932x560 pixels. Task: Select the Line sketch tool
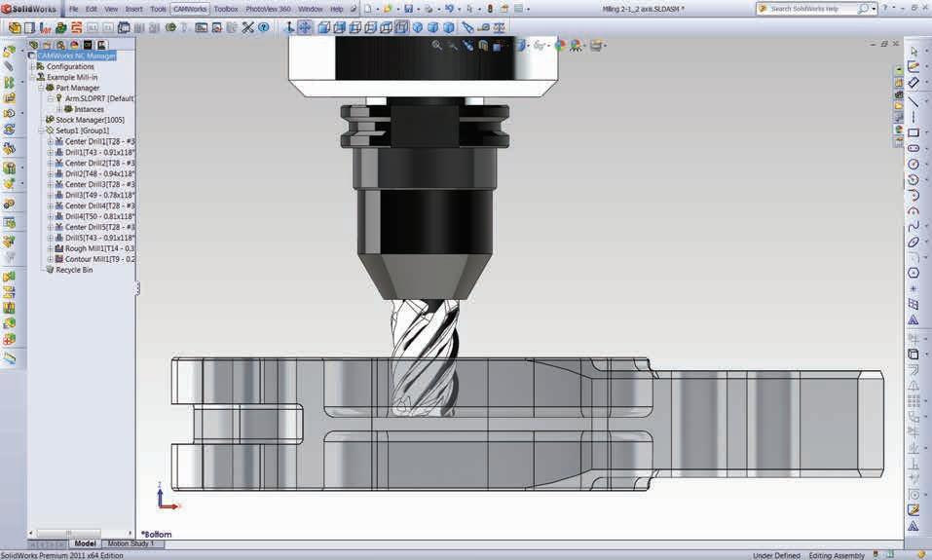point(913,102)
